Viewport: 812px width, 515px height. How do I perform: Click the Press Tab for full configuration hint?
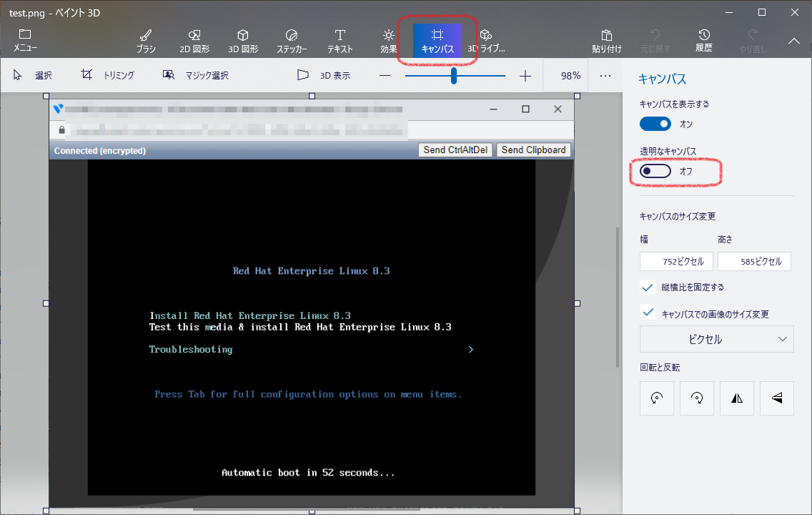(x=308, y=394)
